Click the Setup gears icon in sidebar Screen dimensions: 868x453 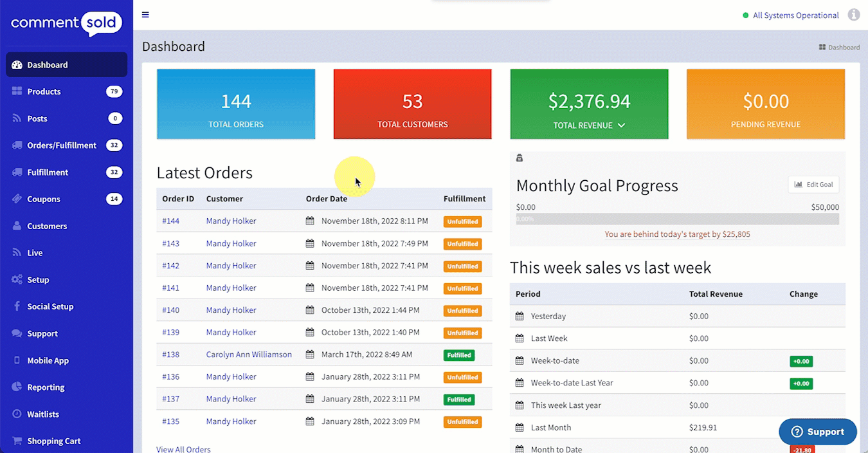point(17,280)
